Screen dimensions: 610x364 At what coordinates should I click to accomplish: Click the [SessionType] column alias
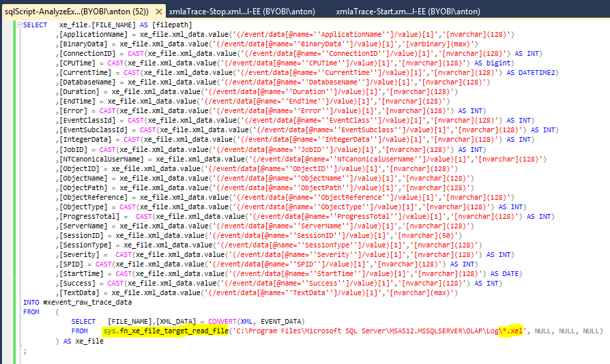[x=85, y=245]
